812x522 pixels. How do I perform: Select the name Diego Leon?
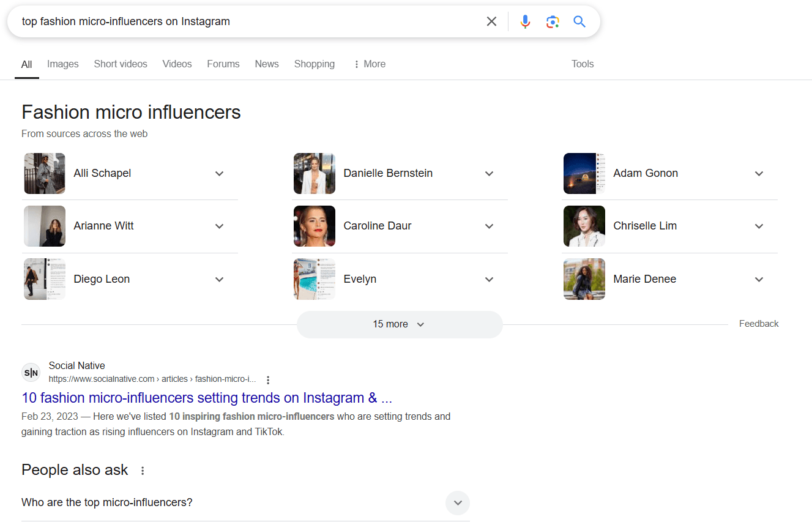[102, 279]
